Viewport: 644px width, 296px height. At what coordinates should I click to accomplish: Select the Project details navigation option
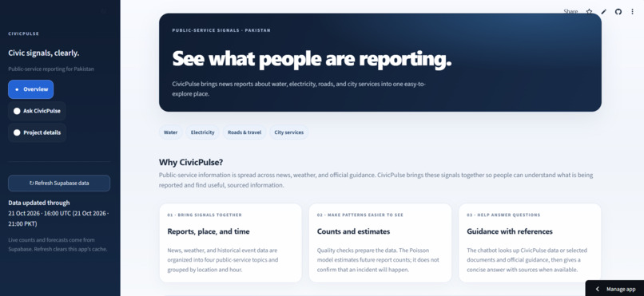[x=37, y=132]
